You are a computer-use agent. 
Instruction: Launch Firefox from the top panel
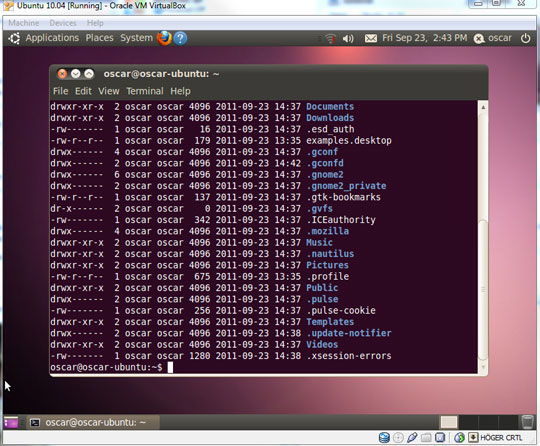164,38
